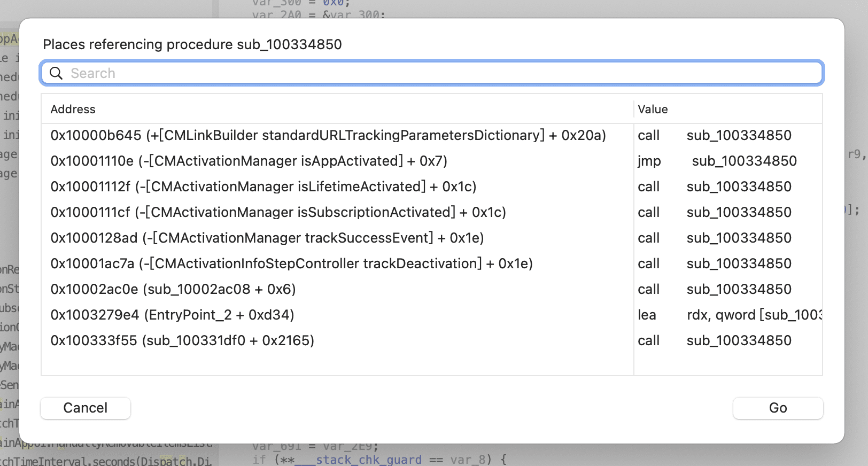Viewport: 868px width, 466px height.
Task: Click the __stack_chk_guard code line behind dialog
Action: click(379, 460)
